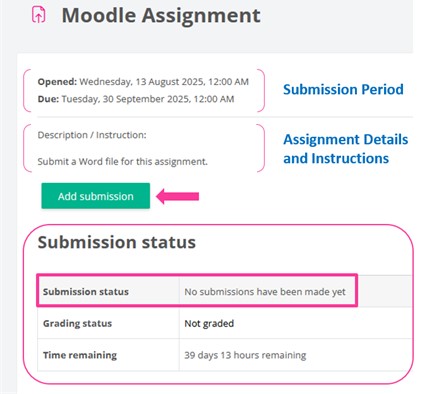
Task: Click the right pink bracket beside the instructions
Action: click(x=261, y=148)
